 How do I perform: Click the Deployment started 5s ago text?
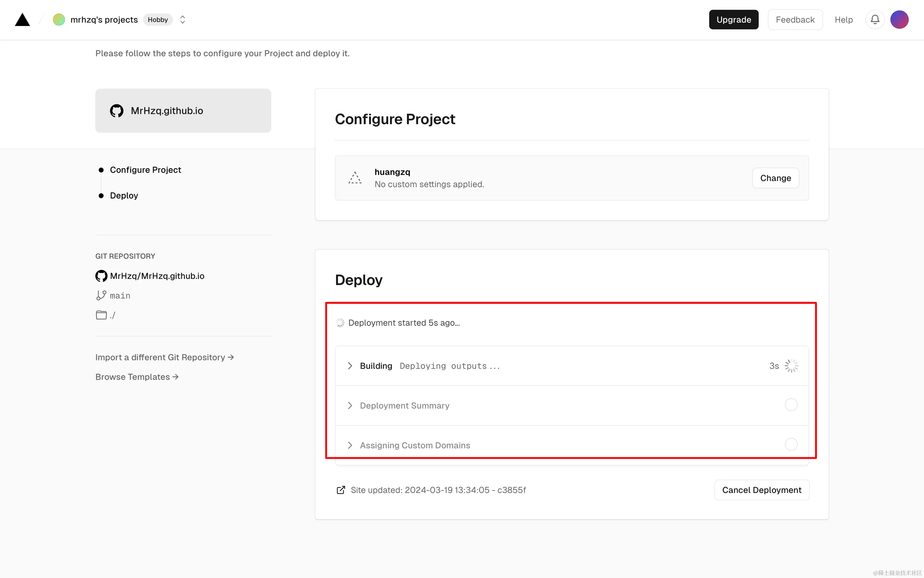pyautogui.click(x=404, y=323)
